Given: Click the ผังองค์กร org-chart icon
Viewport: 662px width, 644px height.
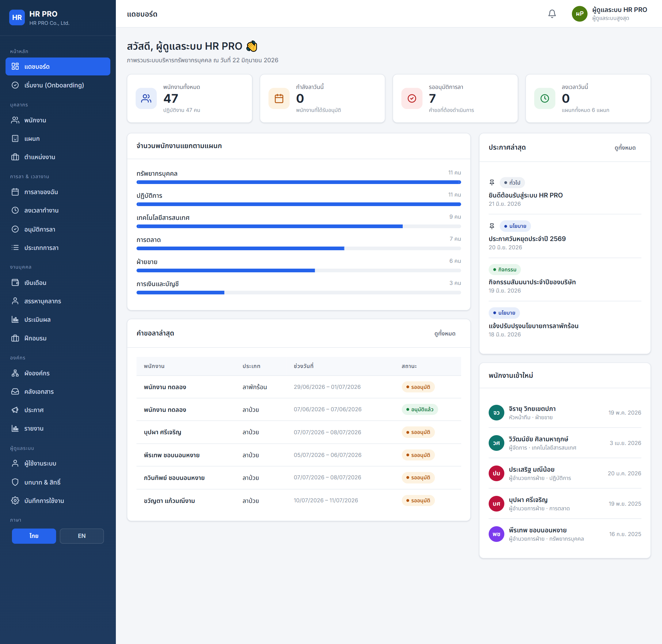Looking at the screenshot, I should tap(15, 373).
